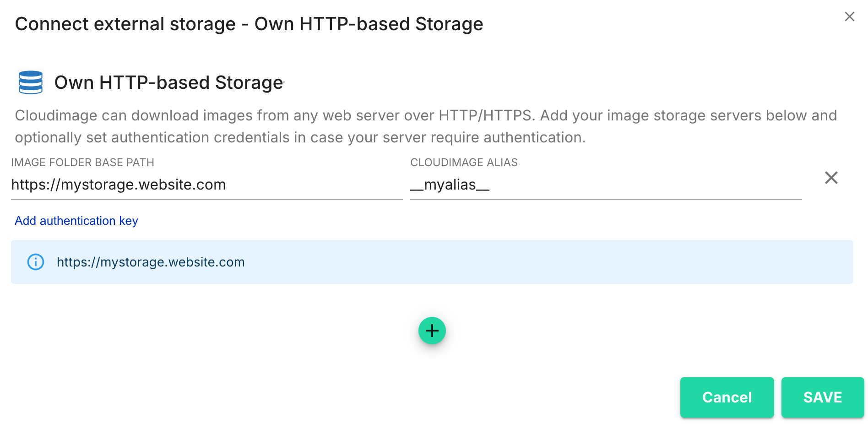
Task: Click the info circle icon in banner
Action: click(x=36, y=262)
